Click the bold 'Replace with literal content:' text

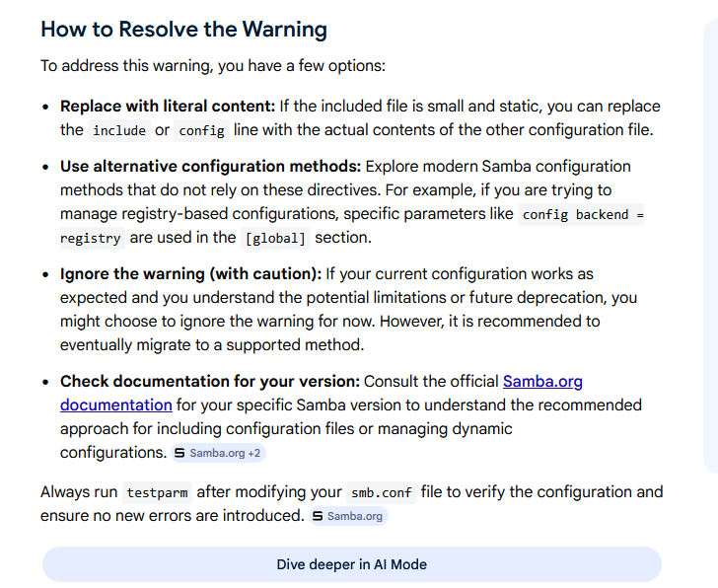(166, 107)
